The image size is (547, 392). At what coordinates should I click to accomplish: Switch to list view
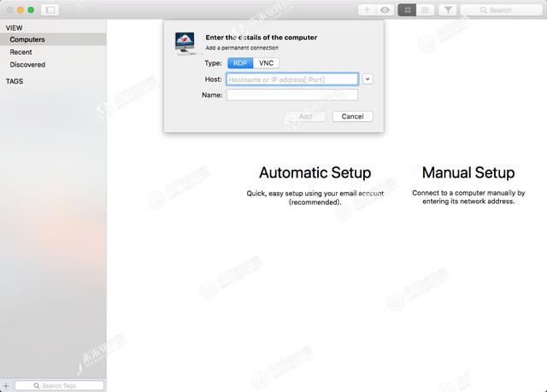[x=425, y=10]
